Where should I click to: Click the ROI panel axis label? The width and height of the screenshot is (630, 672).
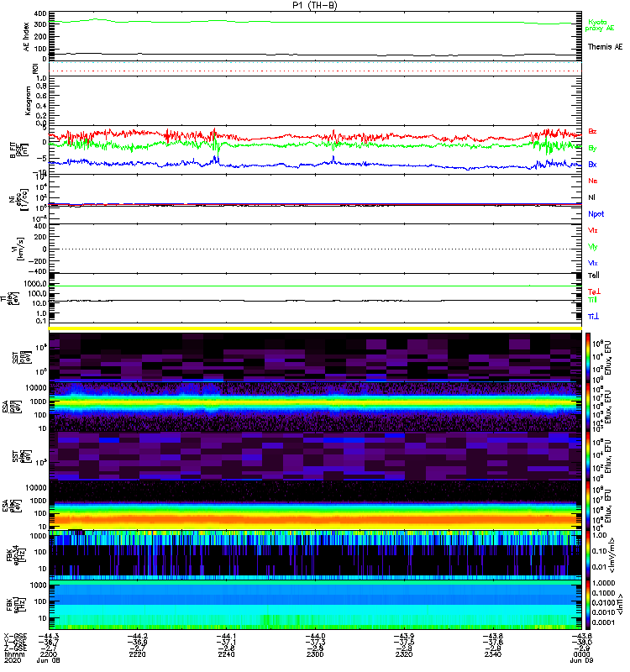point(35,69)
